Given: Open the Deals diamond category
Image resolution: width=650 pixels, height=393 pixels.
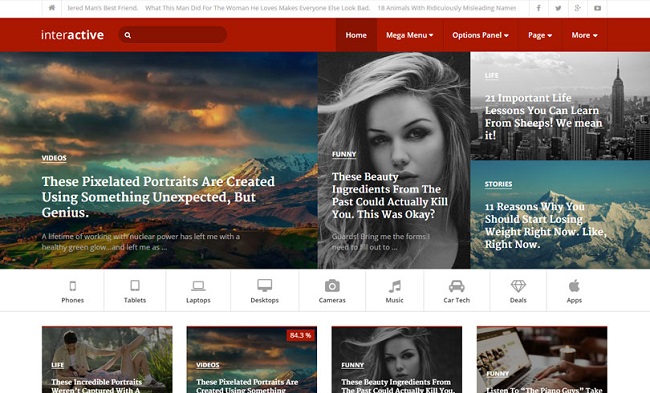Looking at the screenshot, I should [x=518, y=291].
